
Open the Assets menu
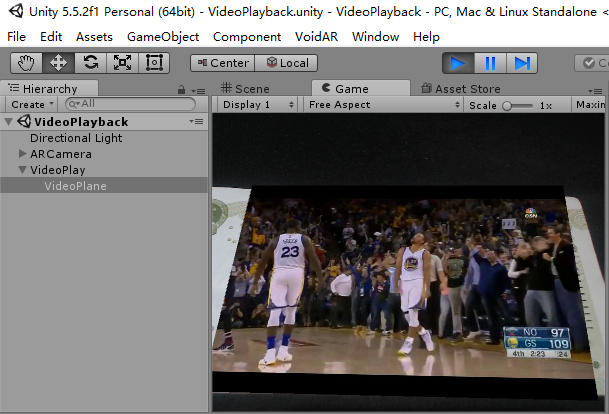pos(94,37)
